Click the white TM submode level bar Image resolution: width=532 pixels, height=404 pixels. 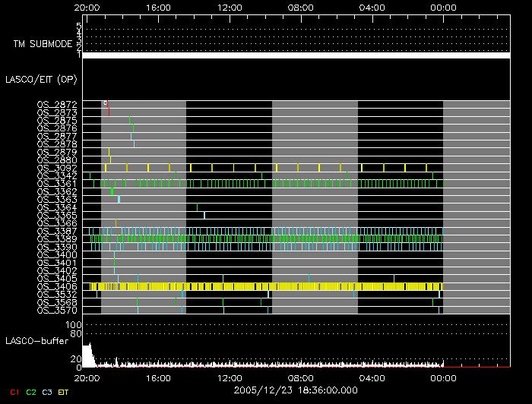tap(295, 55)
